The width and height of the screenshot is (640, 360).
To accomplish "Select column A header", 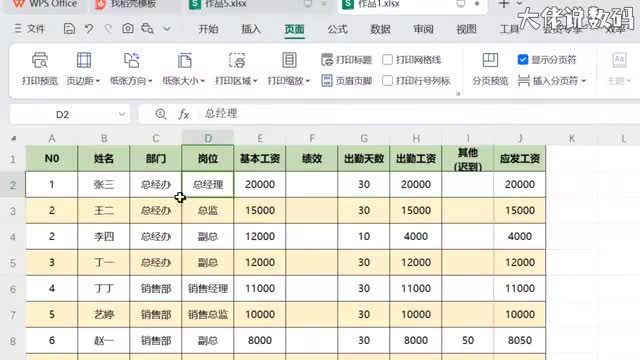I will click(52, 138).
